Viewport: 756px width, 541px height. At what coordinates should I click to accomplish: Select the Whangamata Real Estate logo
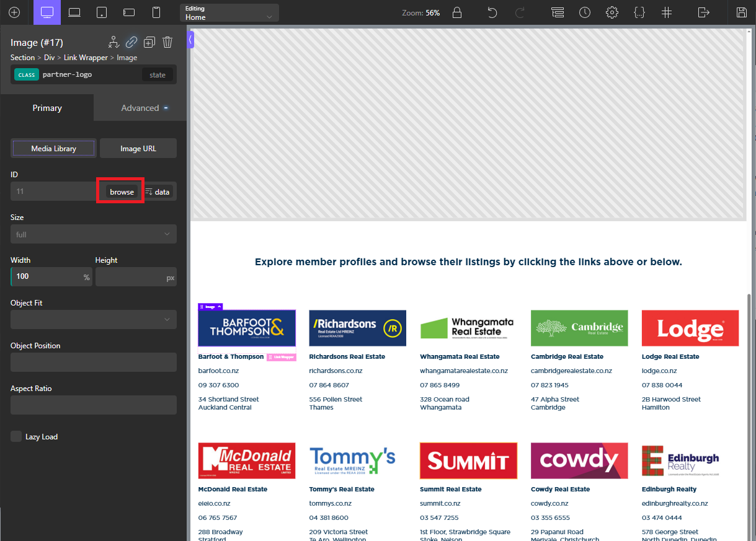pos(468,328)
